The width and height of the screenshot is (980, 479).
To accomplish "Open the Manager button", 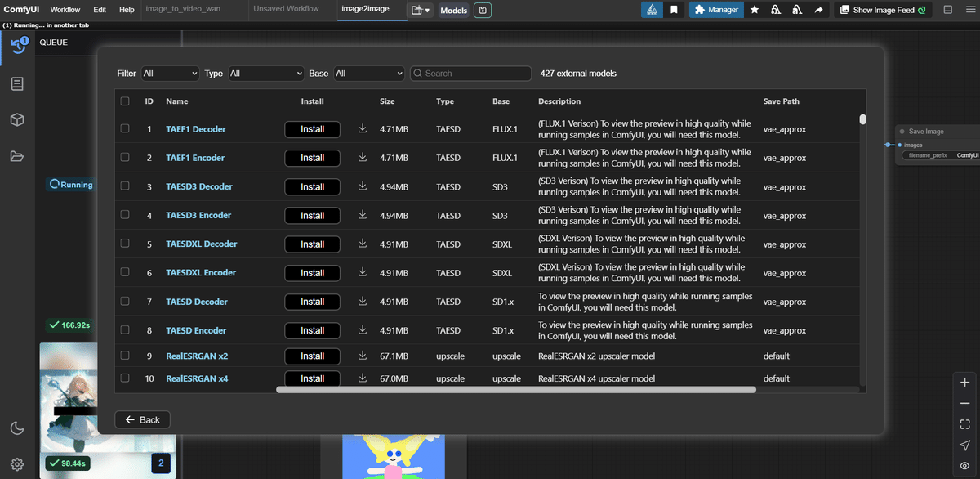I will tap(715, 10).
